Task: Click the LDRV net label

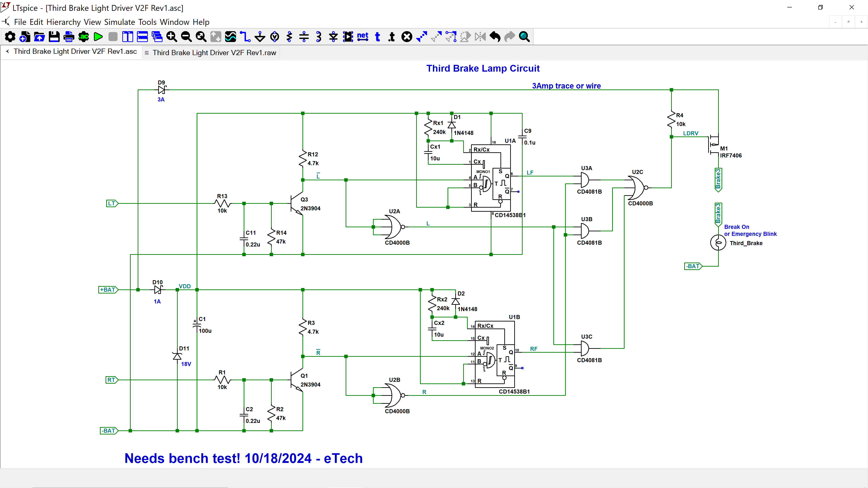Action: coord(690,133)
